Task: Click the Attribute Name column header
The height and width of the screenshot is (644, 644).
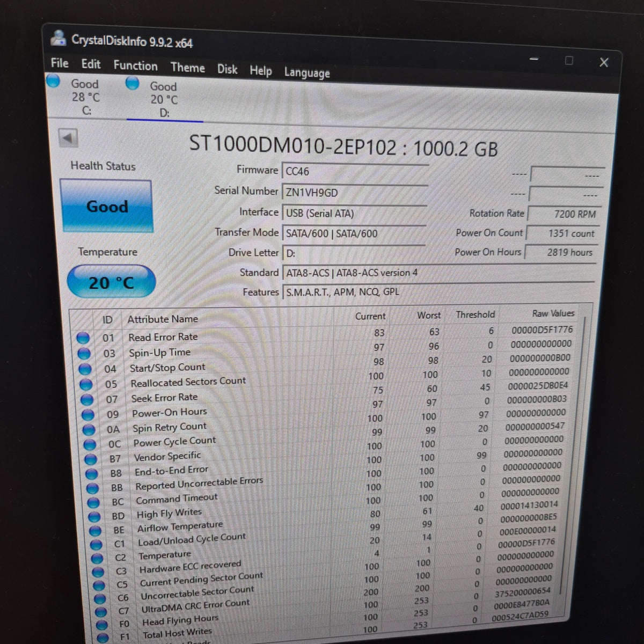Action: tap(163, 319)
